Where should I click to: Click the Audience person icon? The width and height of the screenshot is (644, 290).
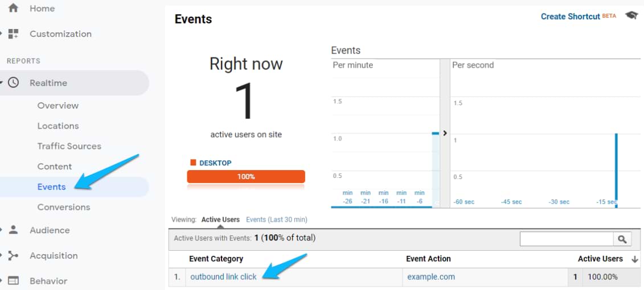click(13, 230)
